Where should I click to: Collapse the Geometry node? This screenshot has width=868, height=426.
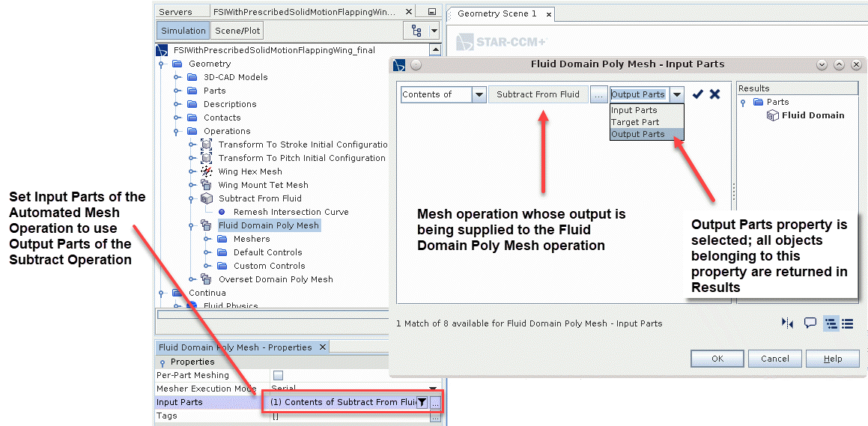tap(162, 64)
